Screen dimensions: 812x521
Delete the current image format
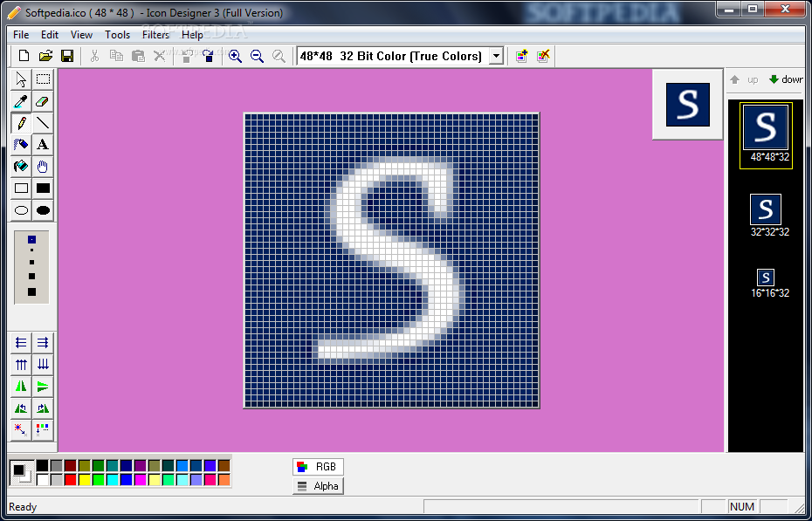(543, 56)
